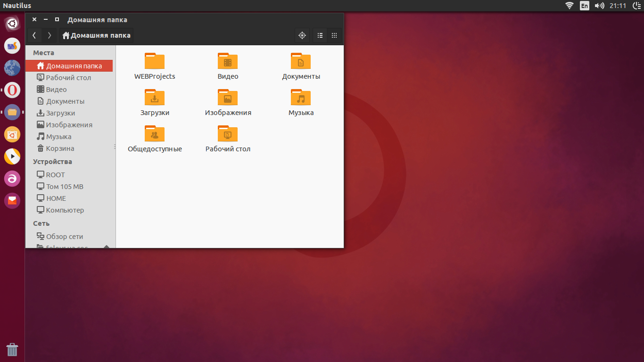Click the sidebar resize handle

click(115, 147)
